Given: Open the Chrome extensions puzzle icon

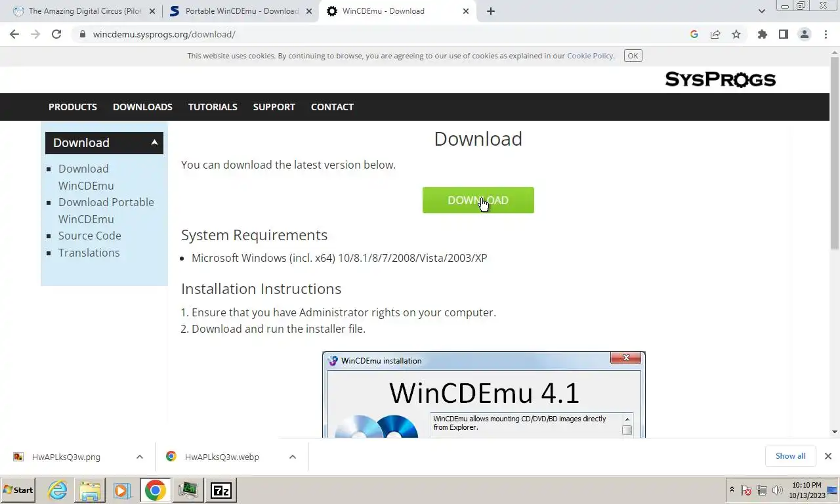Looking at the screenshot, I should click(762, 34).
